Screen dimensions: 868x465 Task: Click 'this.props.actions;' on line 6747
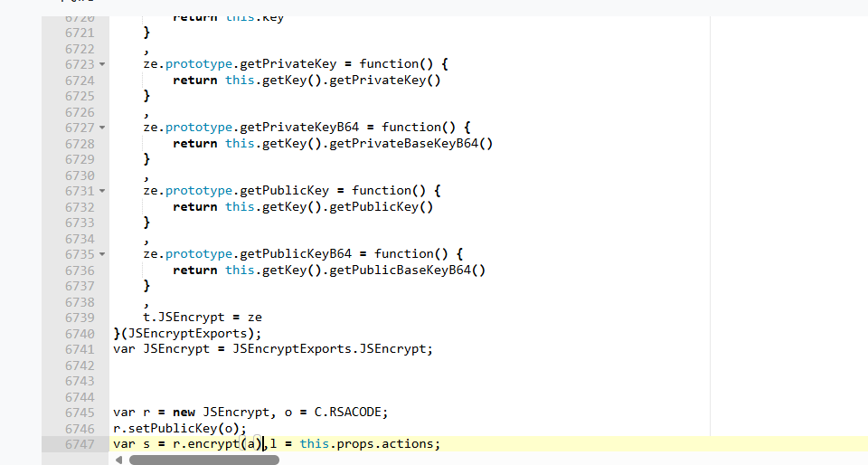[x=370, y=444]
